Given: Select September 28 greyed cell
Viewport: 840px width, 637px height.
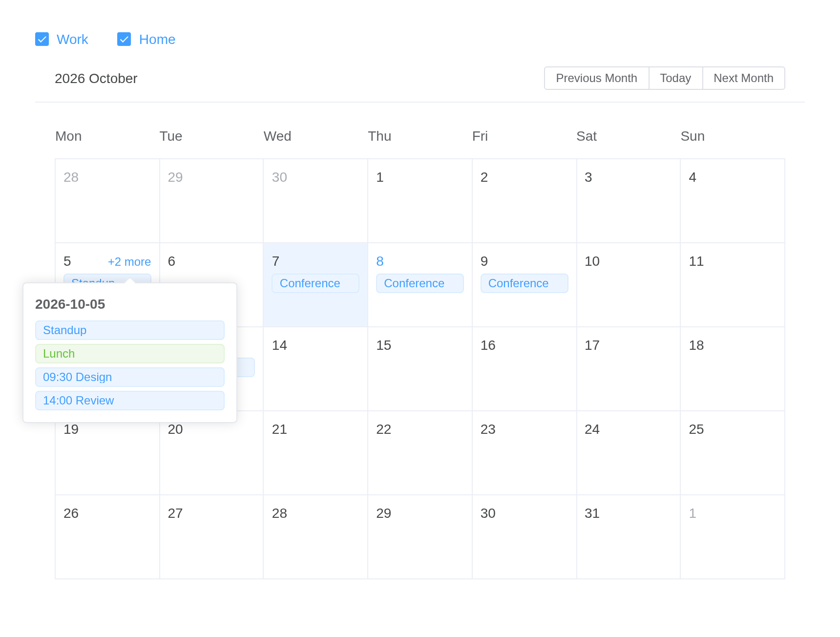Looking at the screenshot, I should point(107,201).
